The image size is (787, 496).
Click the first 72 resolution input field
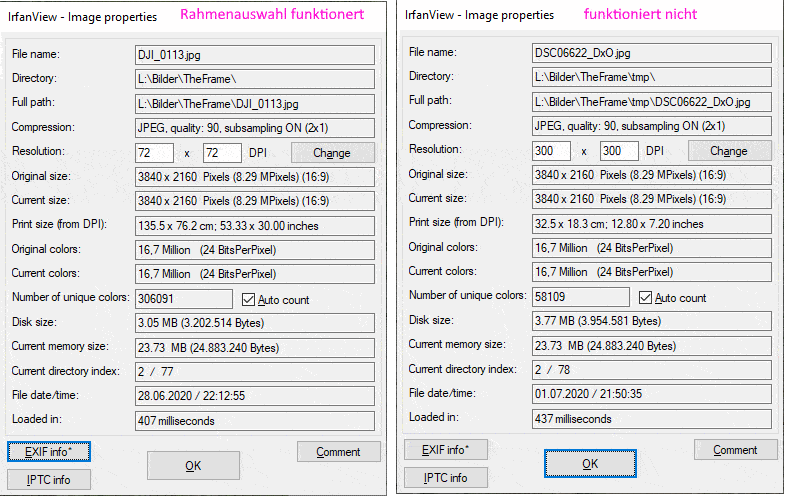click(154, 152)
